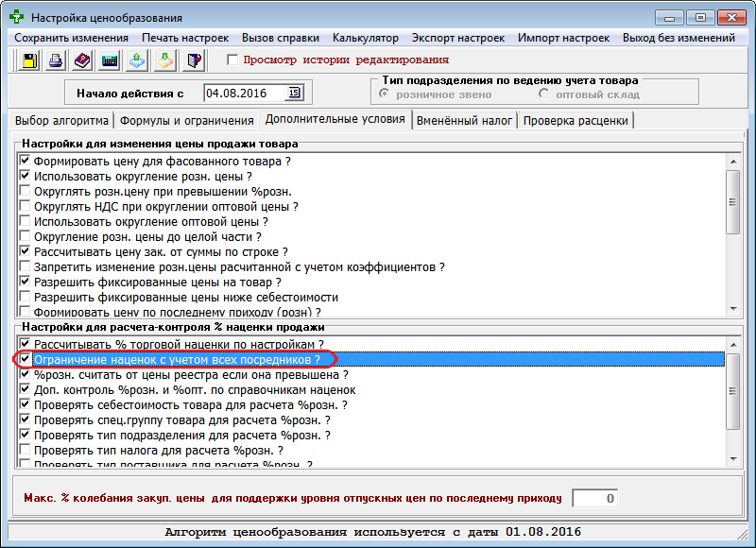Image resolution: width=756 pixels, height=548 pixels.
Task: Enable the Просмотр истории редактирования checkbox
Action: 233,60
